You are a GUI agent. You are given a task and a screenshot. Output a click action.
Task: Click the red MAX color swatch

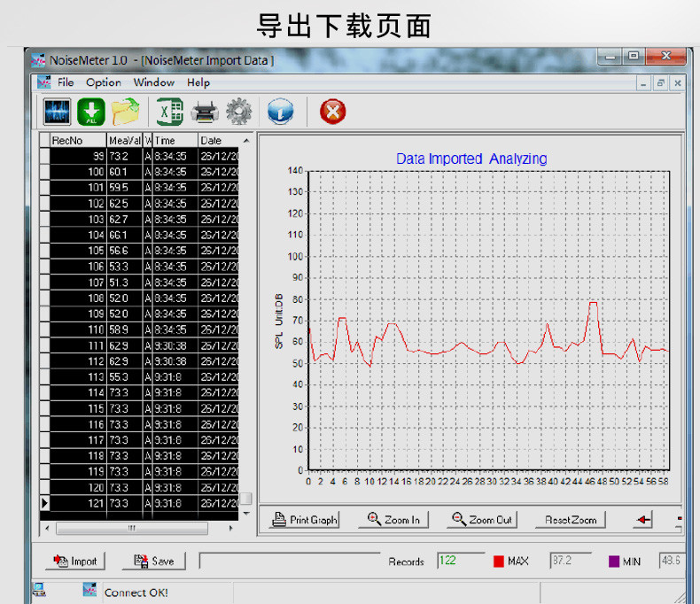499,561
